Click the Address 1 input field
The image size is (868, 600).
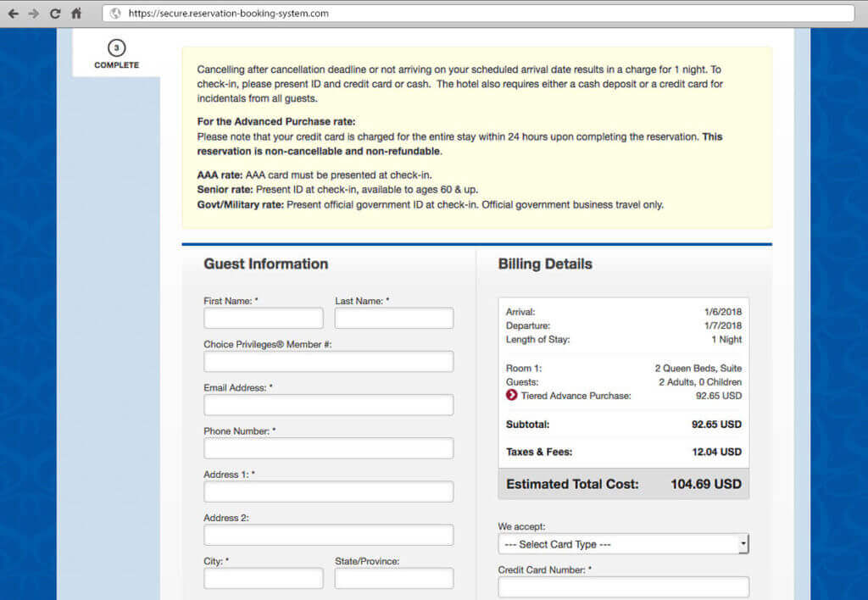(329, 492)
